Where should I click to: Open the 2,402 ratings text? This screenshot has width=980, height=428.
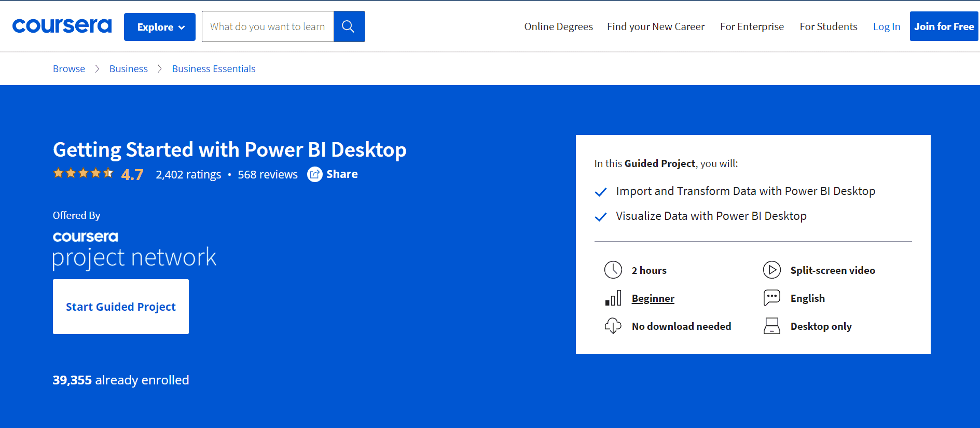[x=188, y=175]
